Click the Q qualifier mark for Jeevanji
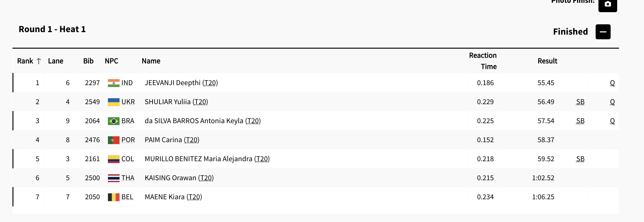 click(x=612, y=83)
